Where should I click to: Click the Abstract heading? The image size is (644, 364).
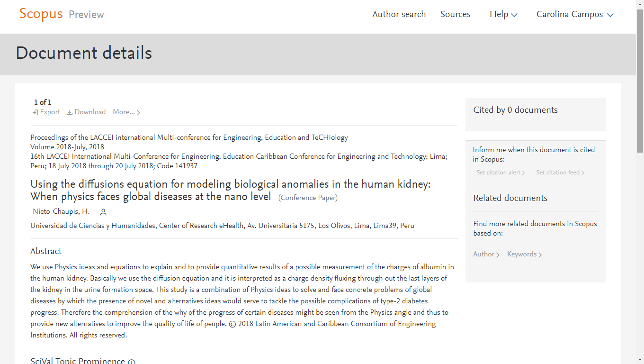(46, 251)
